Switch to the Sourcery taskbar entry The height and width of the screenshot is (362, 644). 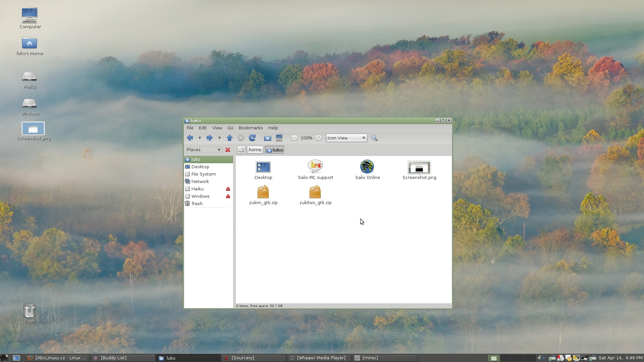254,358
